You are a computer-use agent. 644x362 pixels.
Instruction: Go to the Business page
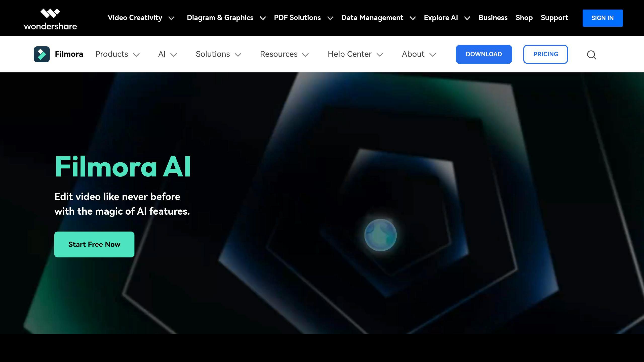[493, 18]
